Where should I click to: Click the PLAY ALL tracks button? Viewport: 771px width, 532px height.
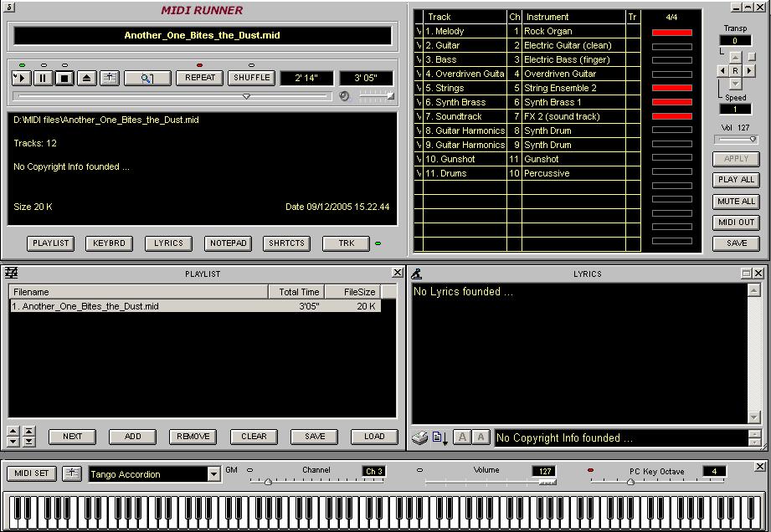(736, 180)
